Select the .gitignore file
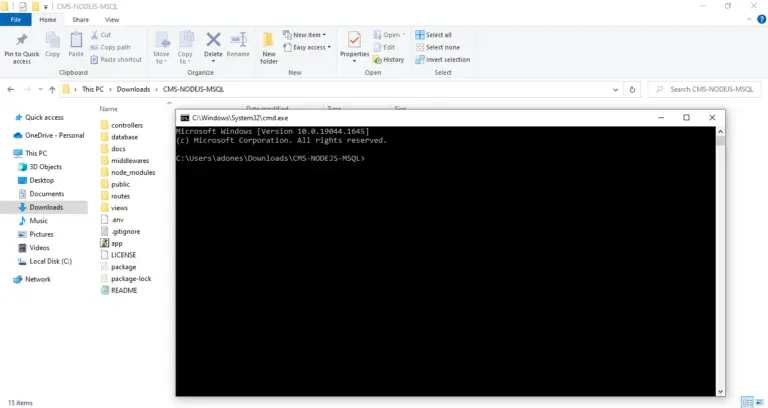The image size is (768, 408). click(120, 231)
